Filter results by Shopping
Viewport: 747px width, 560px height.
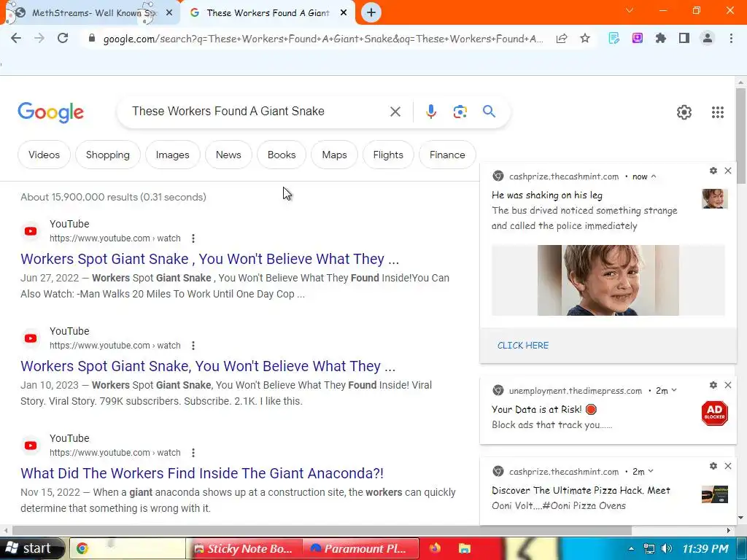(x=108, y=155)
